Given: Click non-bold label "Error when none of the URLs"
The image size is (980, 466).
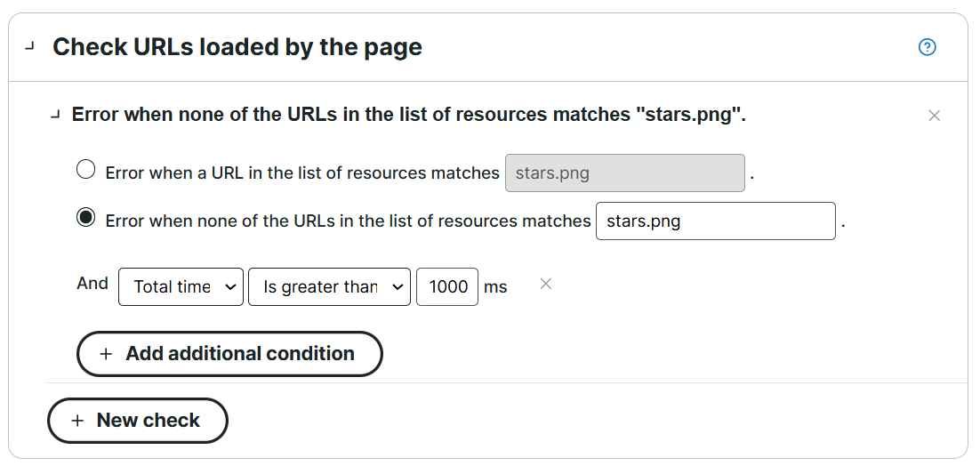Looking at the screenshot, I should pos(348,221).
